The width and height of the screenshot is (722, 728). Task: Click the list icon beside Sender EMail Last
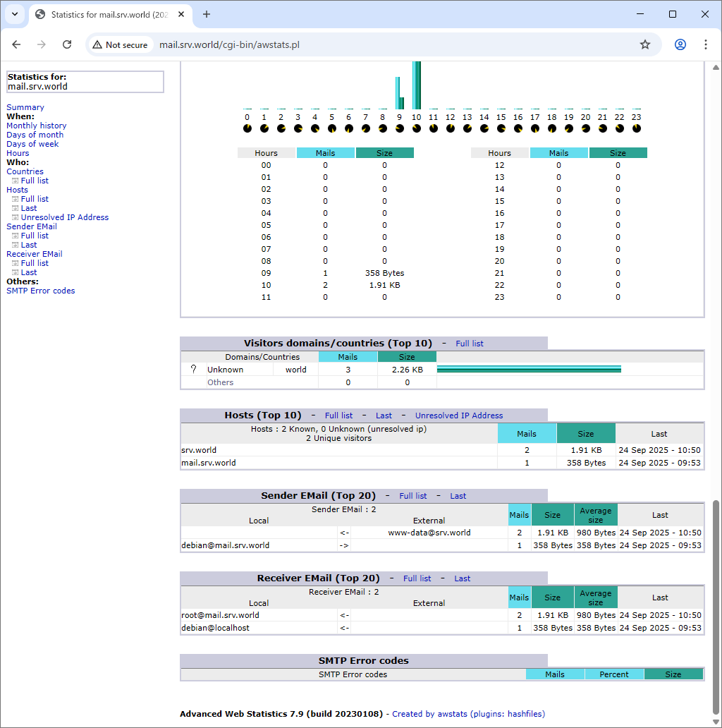point(15,245)
